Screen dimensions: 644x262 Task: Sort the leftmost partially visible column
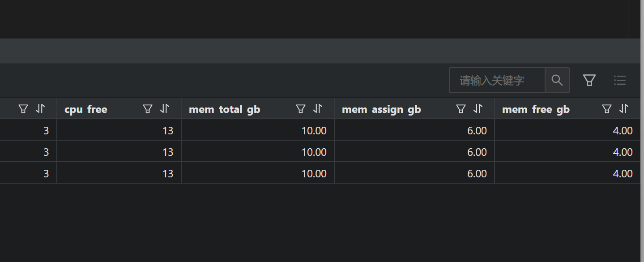coord(41,109)
